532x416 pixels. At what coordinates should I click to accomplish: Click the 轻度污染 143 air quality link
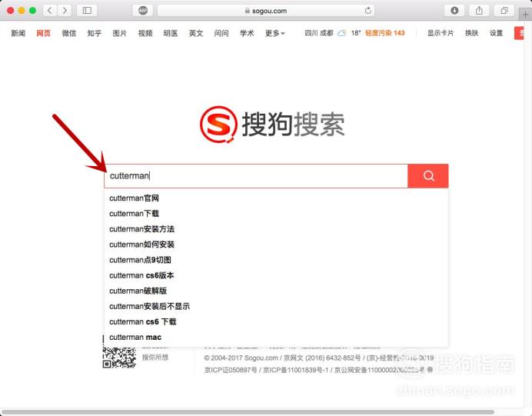[x=385, y=33]
